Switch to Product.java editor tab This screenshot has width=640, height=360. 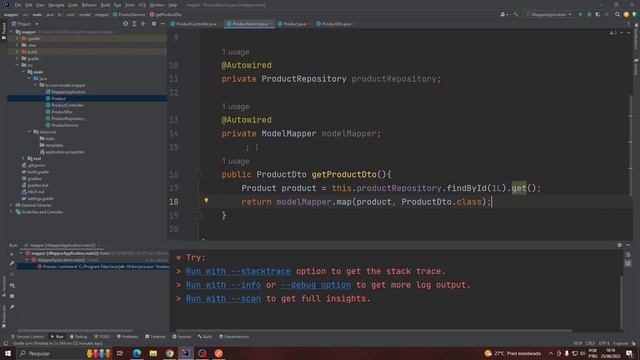click(293, 24)
